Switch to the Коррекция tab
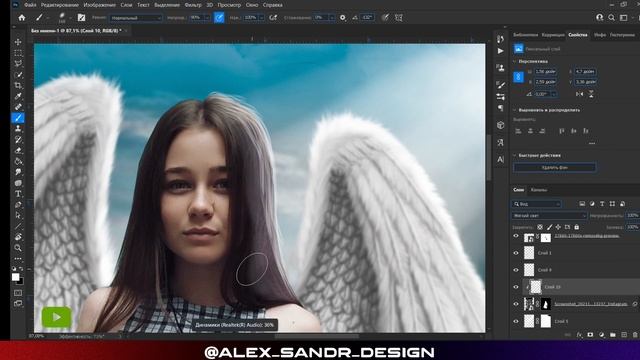The width and height of the screenshot is (640, 360). point(553,35)
